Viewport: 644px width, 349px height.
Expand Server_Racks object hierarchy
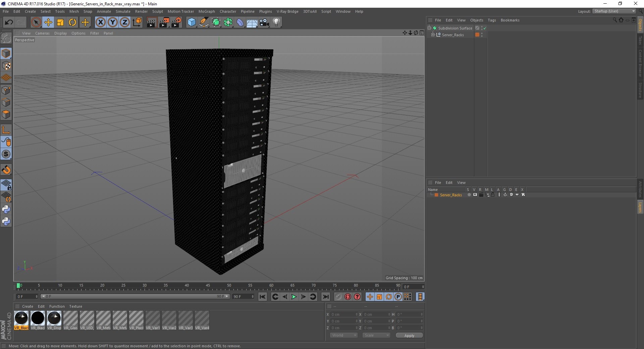coord(433,35)
